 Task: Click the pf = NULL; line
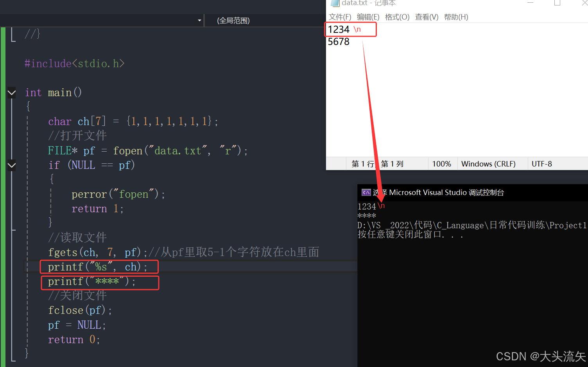pos(77,325)
